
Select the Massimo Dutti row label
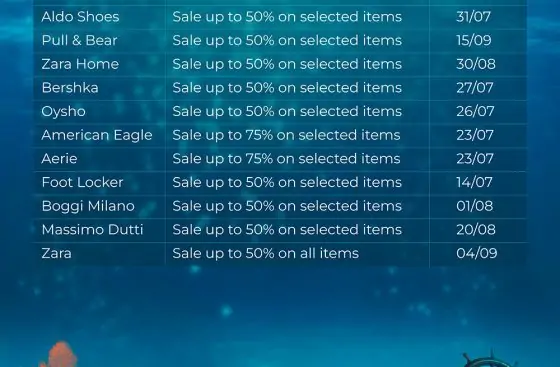[92, 230]
